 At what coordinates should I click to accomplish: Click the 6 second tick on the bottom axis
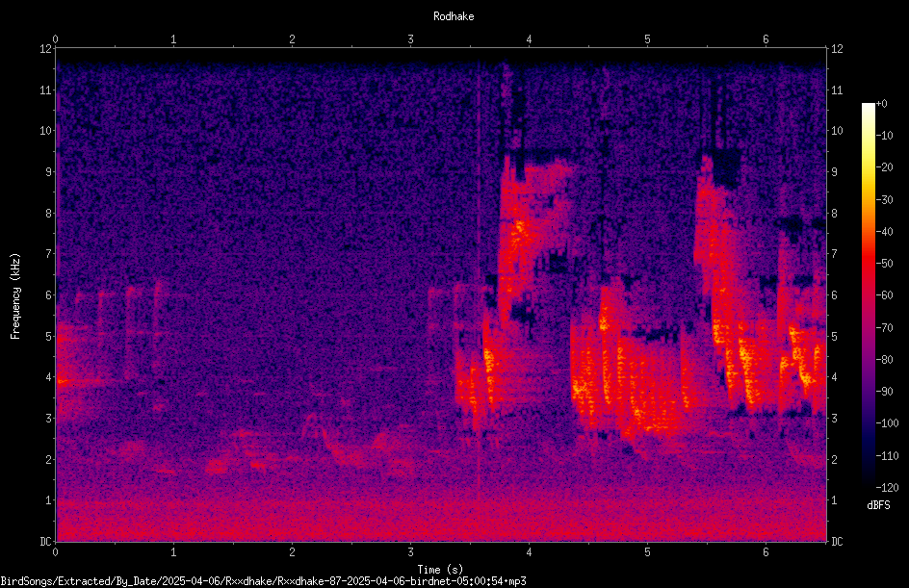[766, 552]
